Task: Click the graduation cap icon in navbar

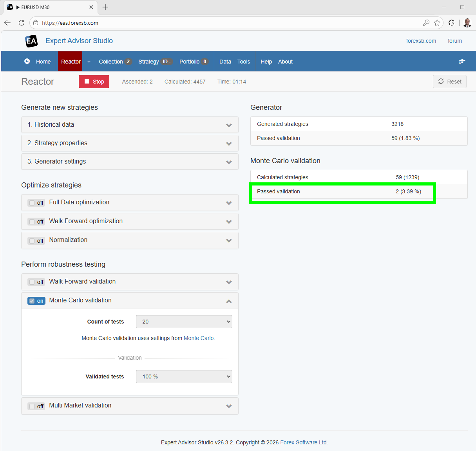Action: click(x=462, y=62)
